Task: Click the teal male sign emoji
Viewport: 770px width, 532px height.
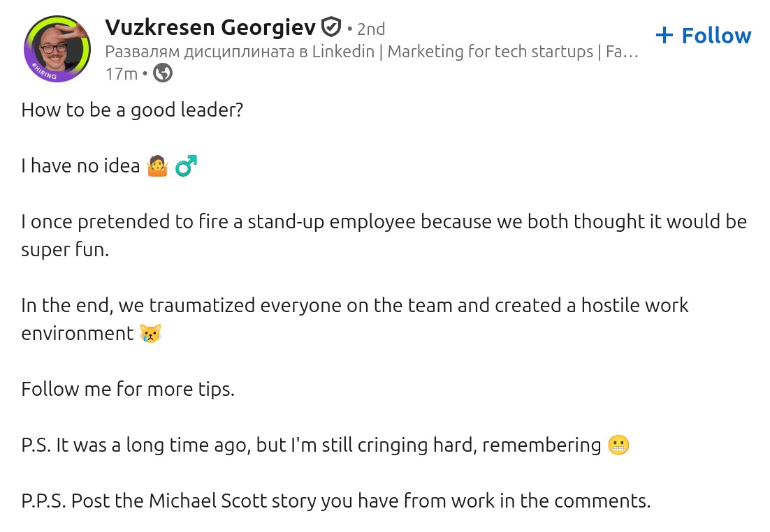Action: [186, 166]
